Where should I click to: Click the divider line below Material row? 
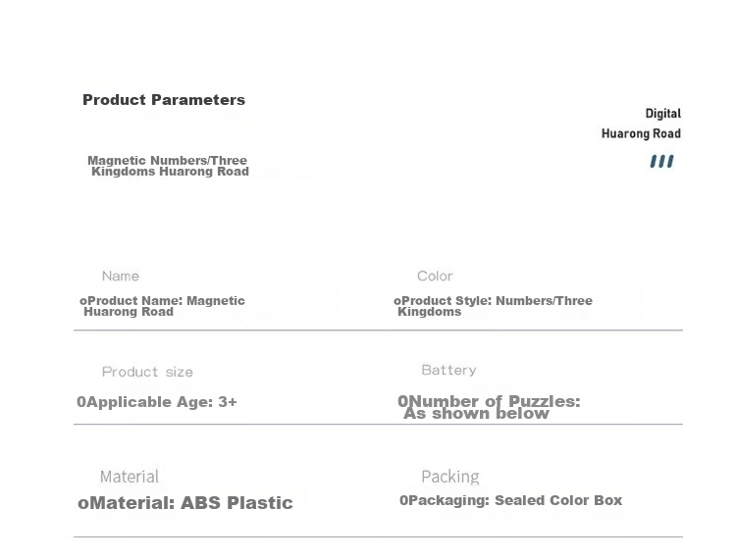click(379, 537)
